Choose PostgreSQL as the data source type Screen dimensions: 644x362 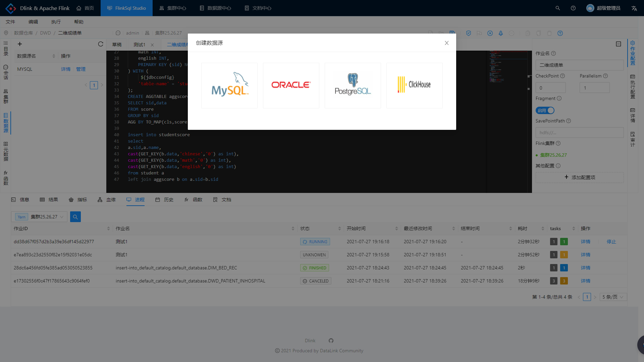(x=353, y=86)
